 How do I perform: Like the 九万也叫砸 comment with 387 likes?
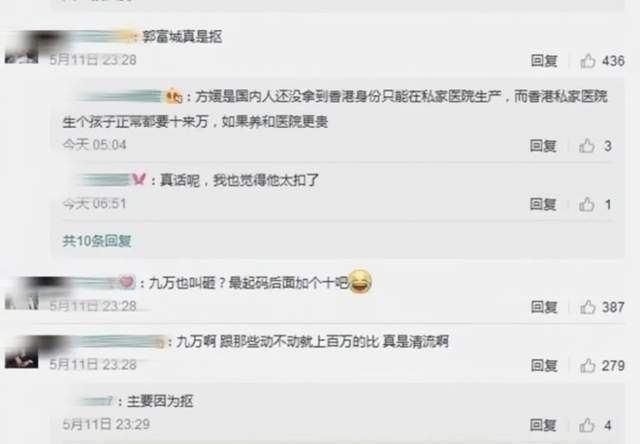[588, 307]
